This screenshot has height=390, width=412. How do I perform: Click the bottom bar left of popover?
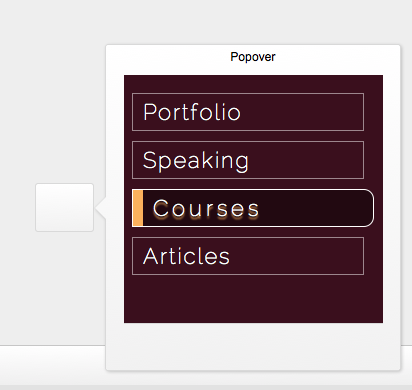tap(52, 365)
